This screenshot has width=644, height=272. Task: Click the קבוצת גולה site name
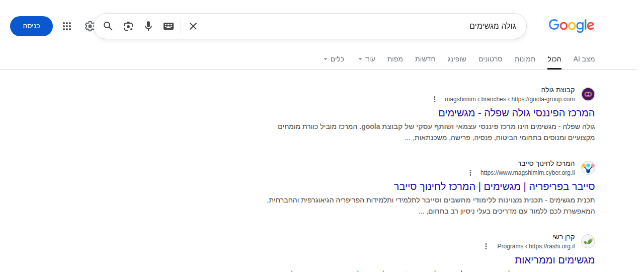coord(558,90)
